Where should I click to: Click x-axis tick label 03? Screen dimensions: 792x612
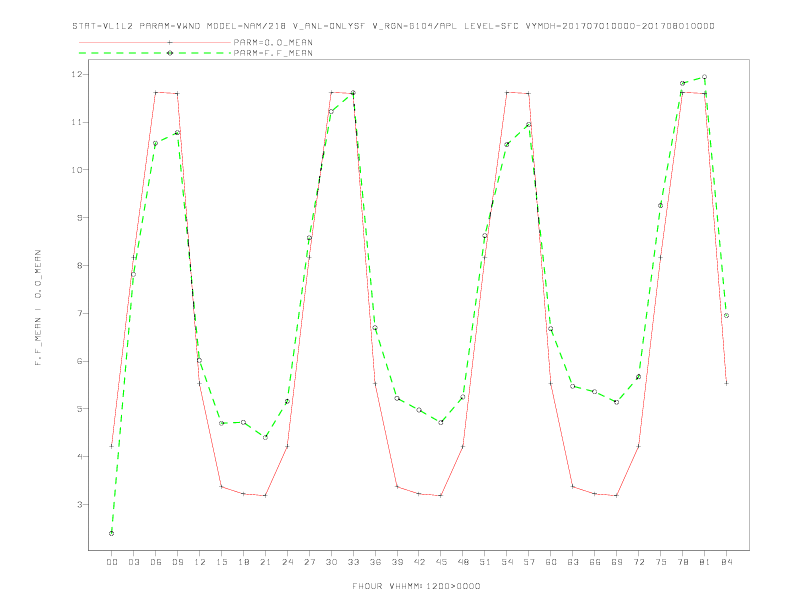click(x=133, y=562)
